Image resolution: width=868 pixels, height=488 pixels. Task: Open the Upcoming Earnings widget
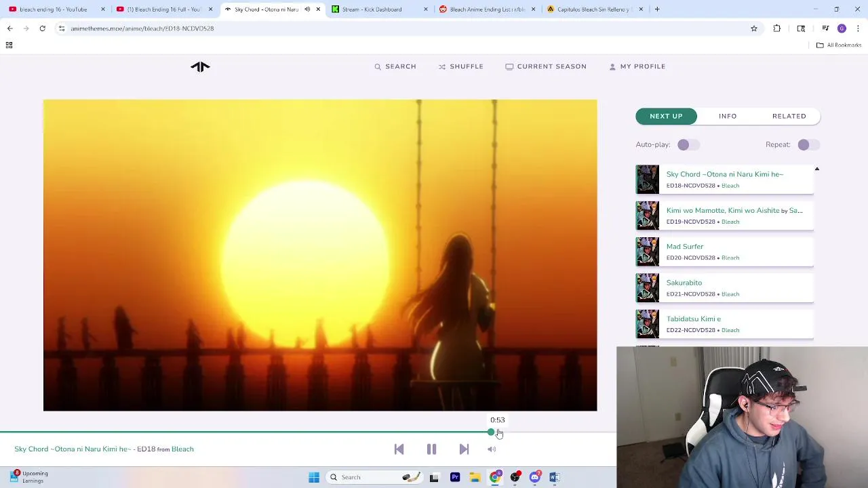[x=28, y=477]
